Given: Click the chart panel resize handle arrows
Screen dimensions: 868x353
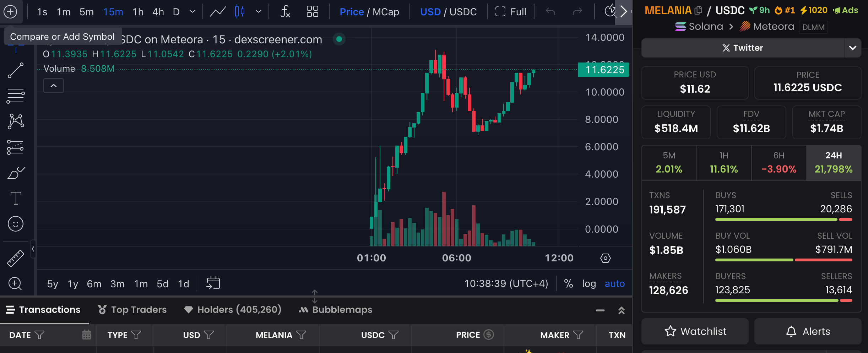Looking at the screenshot, I should click(315, 297).
